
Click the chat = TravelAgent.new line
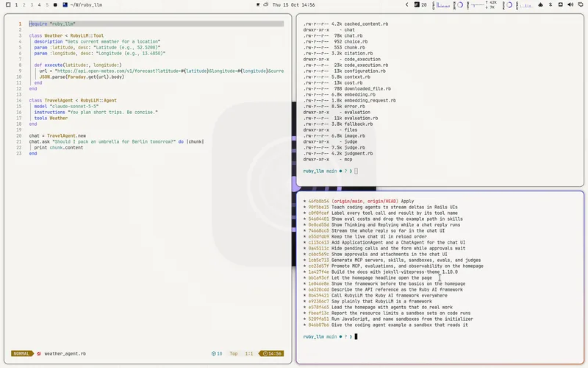tap(57, 135)
